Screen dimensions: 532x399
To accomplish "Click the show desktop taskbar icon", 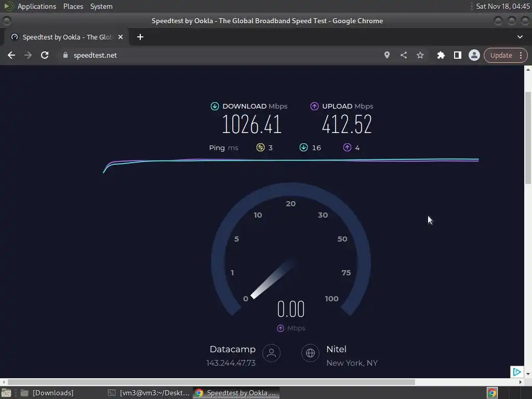I will (x=6, y=393).
